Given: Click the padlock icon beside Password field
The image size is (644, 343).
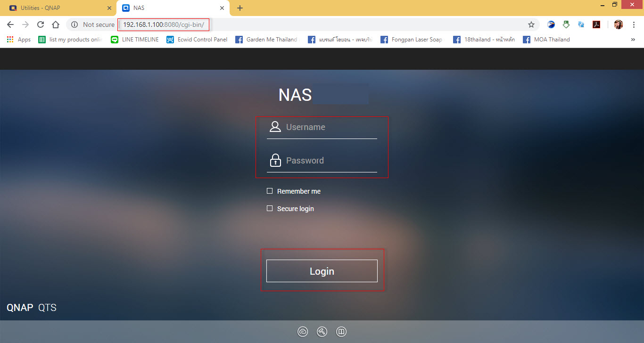Looking at the screenshot, I should coord(275,160).
